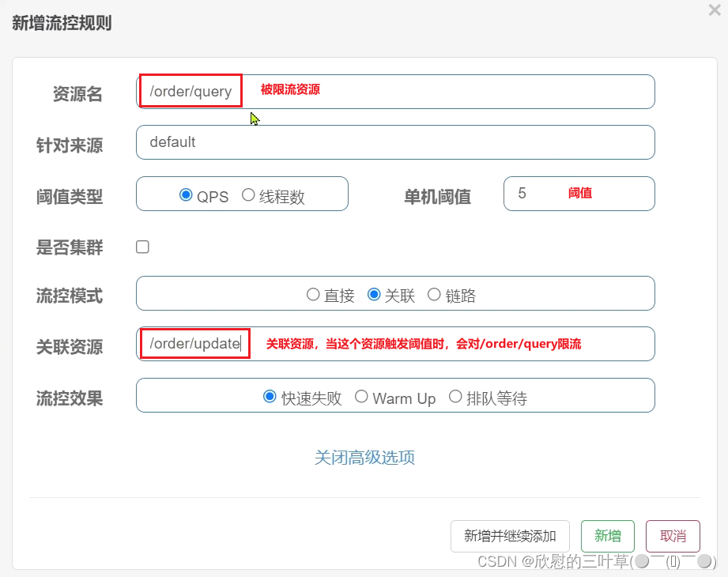Focus the 关联资源 field showing /order/update
The height and width of the screenshot is (577, 728).
(194, 343)
